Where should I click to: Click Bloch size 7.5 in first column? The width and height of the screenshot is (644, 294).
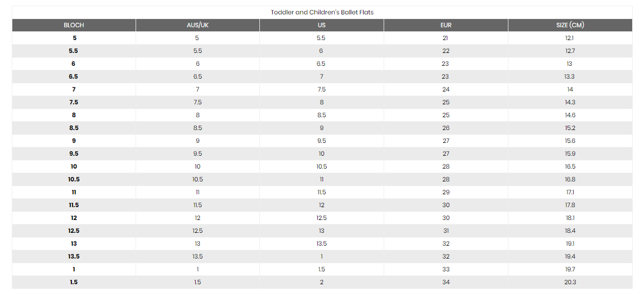[74, 102]
